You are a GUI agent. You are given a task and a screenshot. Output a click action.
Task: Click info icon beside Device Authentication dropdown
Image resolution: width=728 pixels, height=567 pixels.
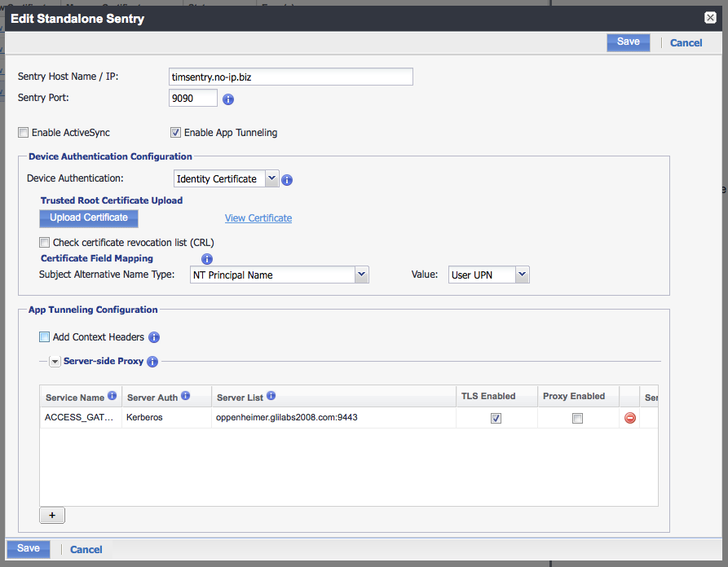pos(287,180)
